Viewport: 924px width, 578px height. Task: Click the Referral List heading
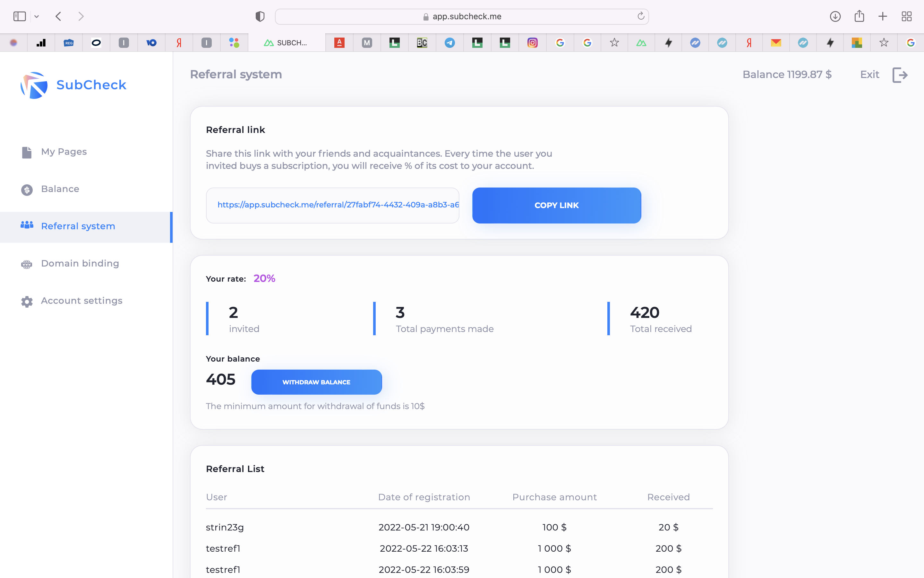(x=235, y=469)
